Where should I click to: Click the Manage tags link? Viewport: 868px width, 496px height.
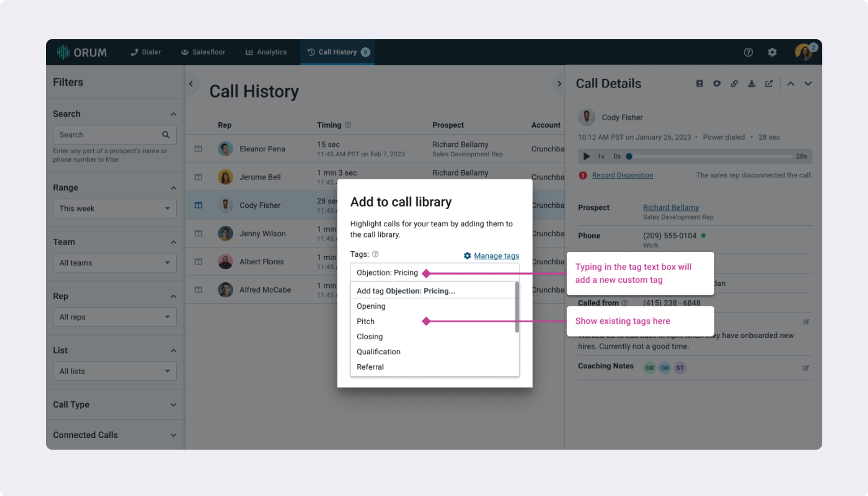tap(496, 255)
